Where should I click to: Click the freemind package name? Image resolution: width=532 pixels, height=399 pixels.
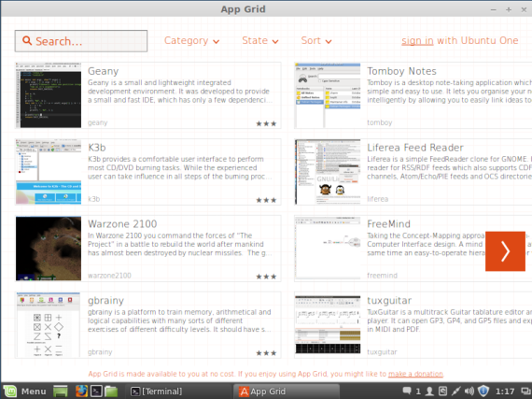click(383, 276)
